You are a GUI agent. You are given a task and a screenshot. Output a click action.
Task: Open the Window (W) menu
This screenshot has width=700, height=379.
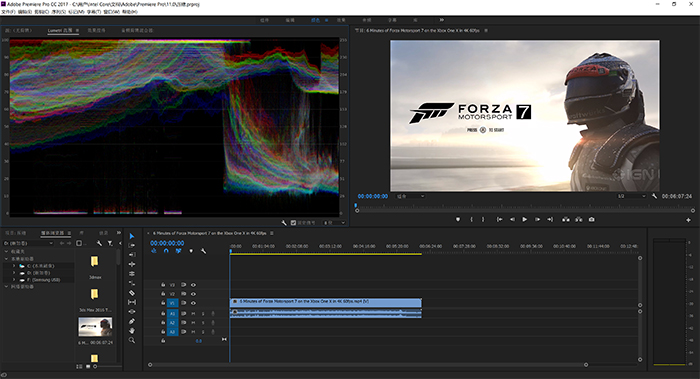pyautogui.click(x=112, y=12)
